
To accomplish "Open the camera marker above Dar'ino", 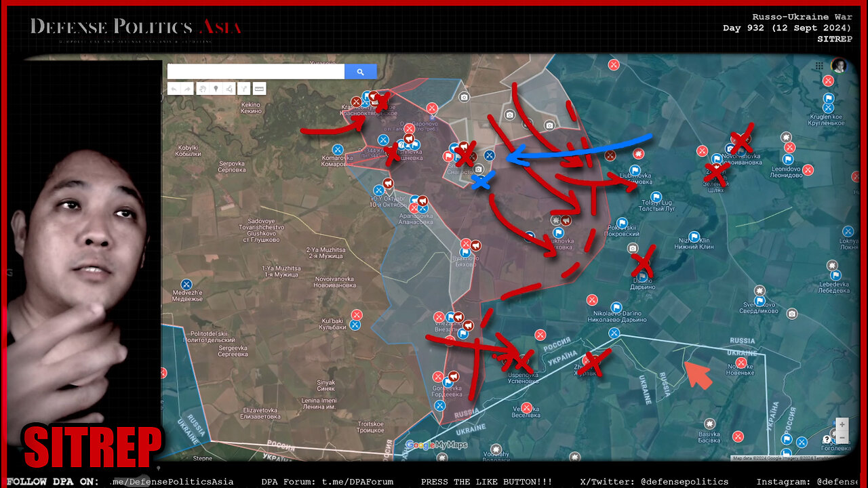I will (633, 249).
